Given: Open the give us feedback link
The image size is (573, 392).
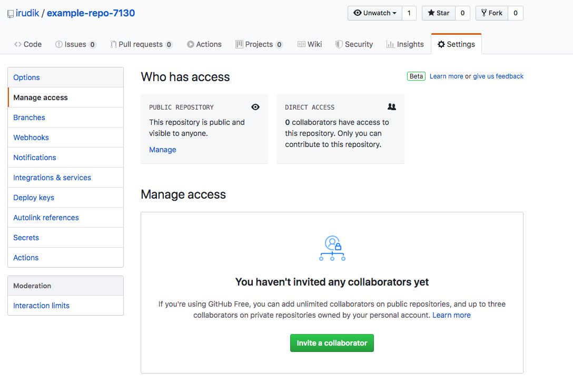Looking at the screenshot, I should coord(498,76).
